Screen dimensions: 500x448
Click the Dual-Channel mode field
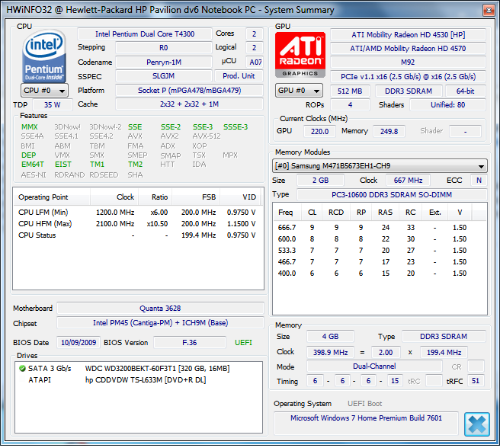point(374,366)
